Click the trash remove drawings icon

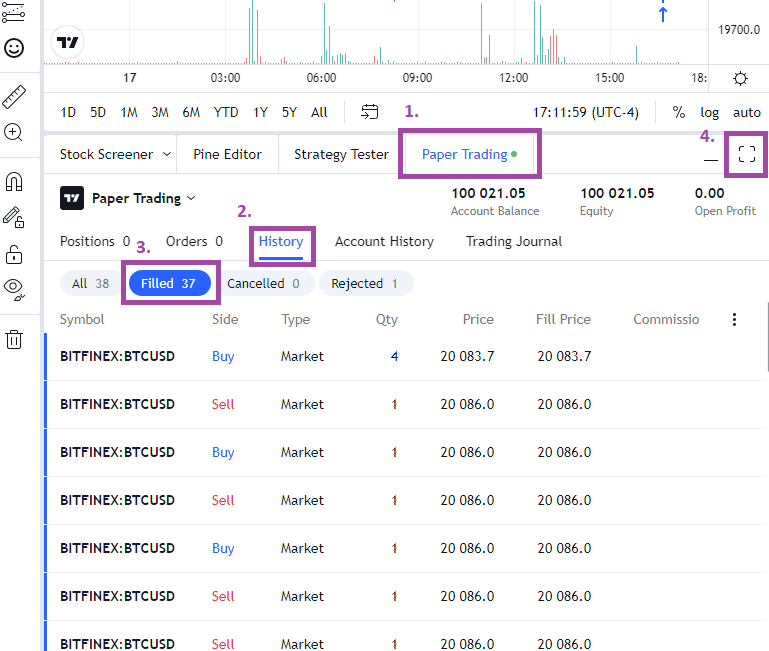14,339
